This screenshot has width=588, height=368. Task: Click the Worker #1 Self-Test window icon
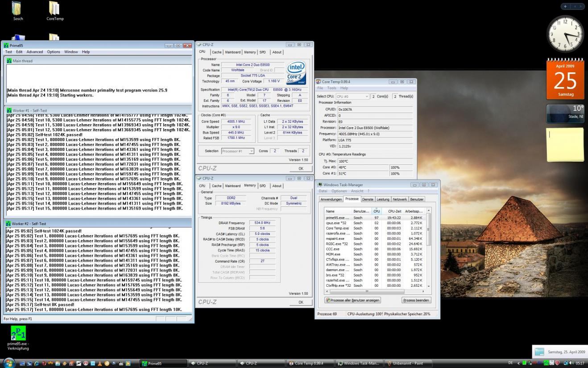pos(8,110)
